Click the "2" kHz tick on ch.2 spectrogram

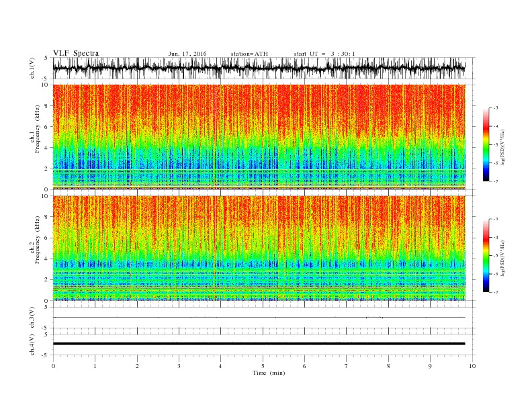click(46, 280)
